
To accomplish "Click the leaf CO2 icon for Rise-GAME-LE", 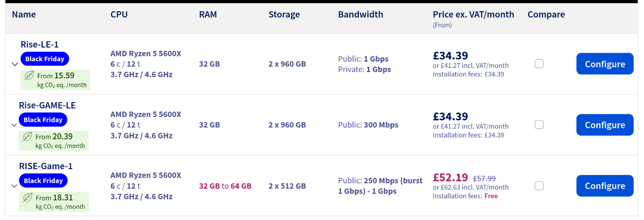I will 27,136.
